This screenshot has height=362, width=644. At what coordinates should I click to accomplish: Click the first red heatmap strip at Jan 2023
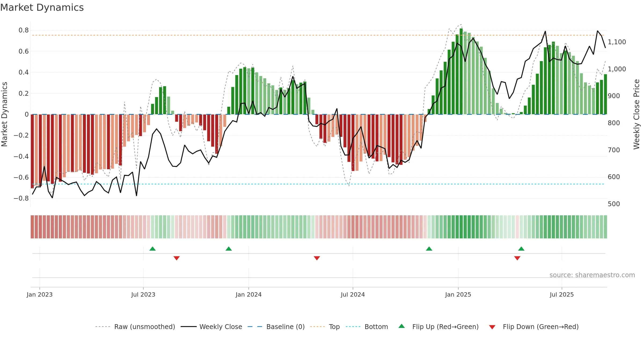32,227
